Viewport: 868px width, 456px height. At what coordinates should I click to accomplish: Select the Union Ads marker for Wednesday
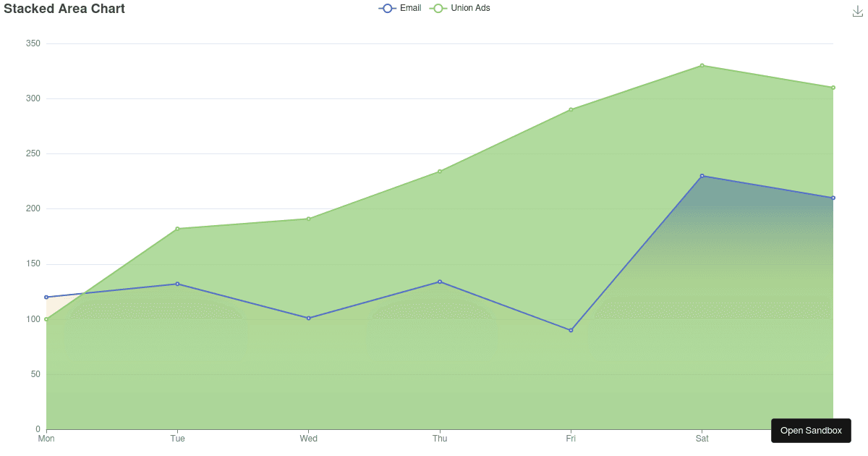[309, 219]
